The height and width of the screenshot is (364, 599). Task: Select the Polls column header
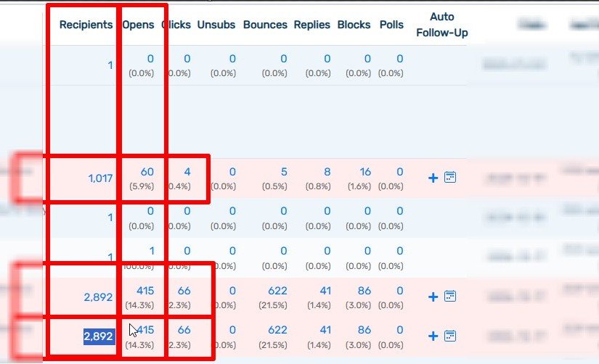(391, 25)
